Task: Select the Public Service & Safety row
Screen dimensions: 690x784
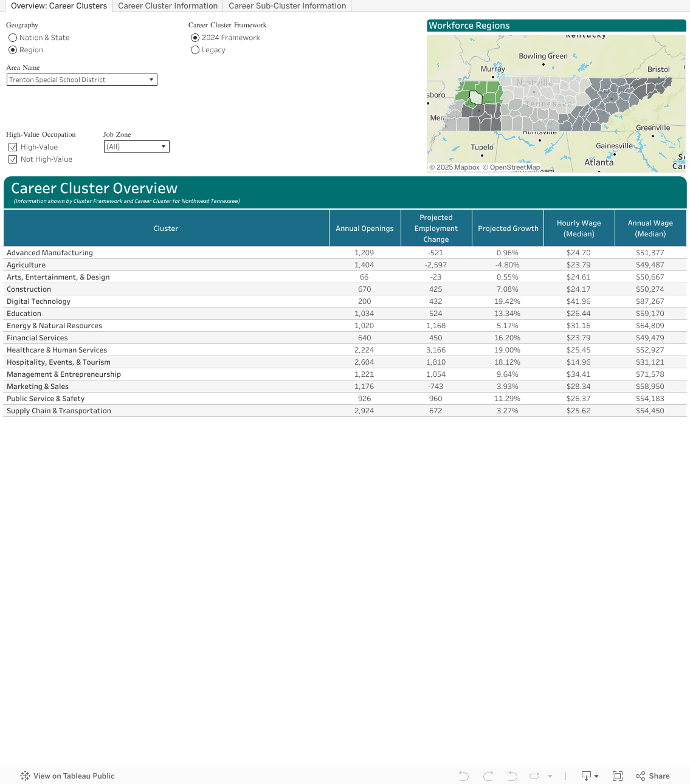Action: (x=345, y=399)
